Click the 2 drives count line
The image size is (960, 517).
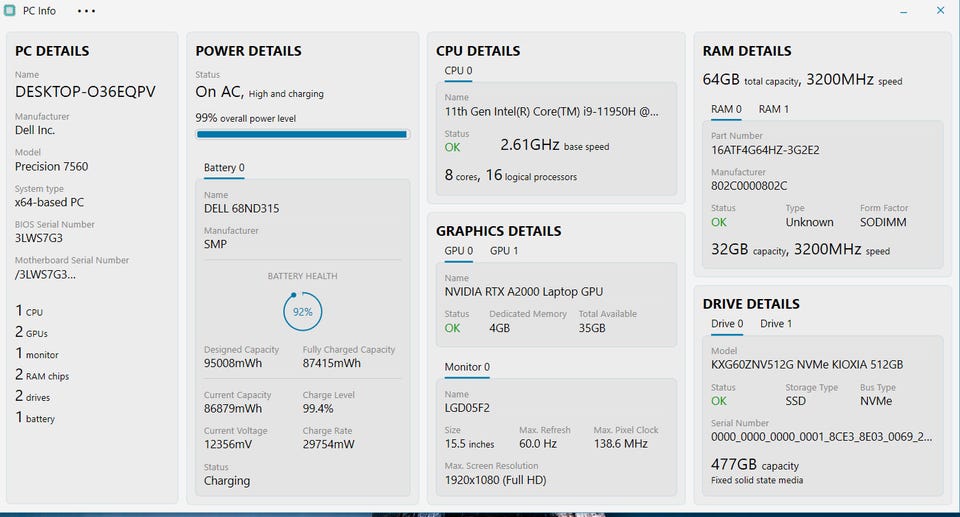[x=32, y=397]
